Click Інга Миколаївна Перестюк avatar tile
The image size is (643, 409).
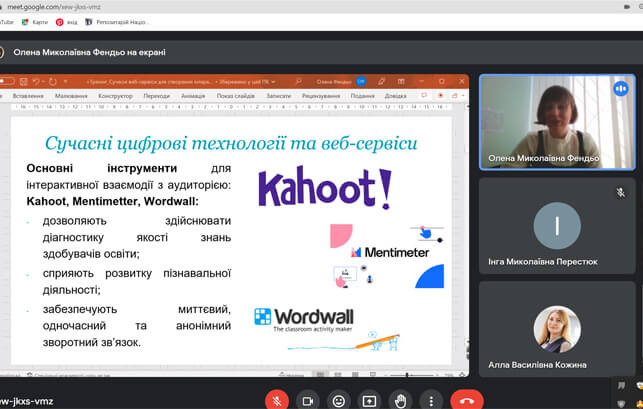(x=554, y=225)
